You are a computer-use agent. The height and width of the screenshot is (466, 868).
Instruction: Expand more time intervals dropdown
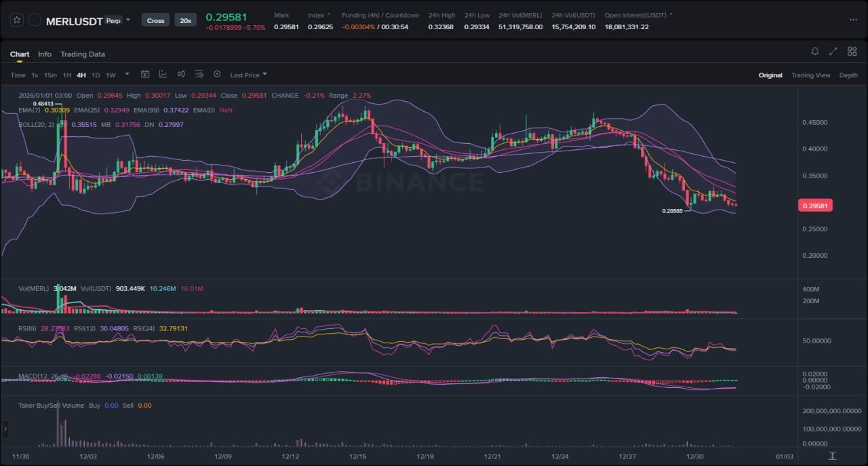(125, 75)
